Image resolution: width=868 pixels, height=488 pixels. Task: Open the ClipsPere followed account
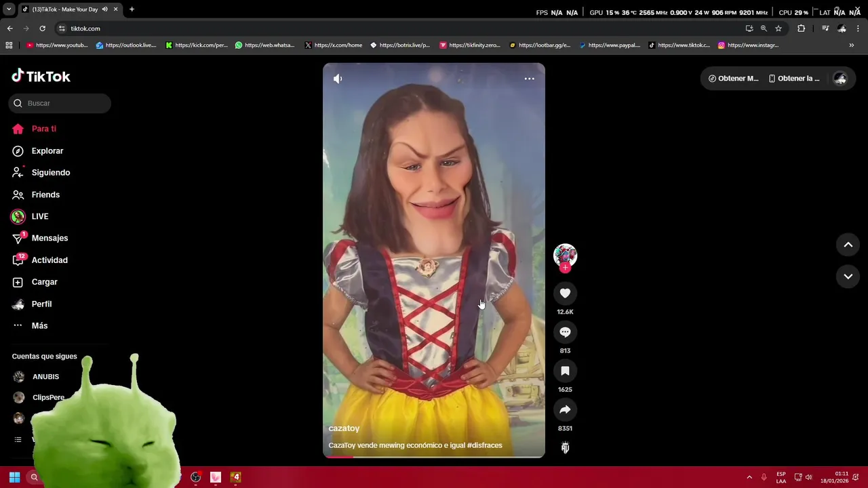(x=39, y=398)
